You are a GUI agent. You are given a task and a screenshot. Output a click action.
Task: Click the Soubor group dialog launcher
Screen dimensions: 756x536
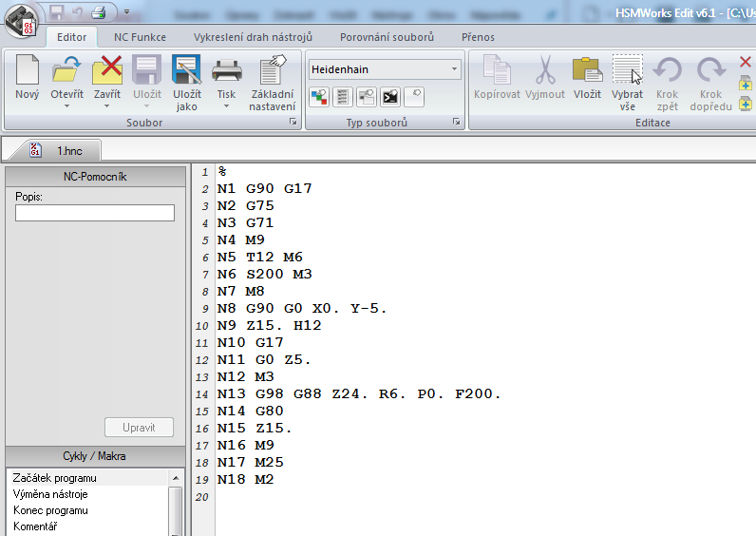pos(293,123)
